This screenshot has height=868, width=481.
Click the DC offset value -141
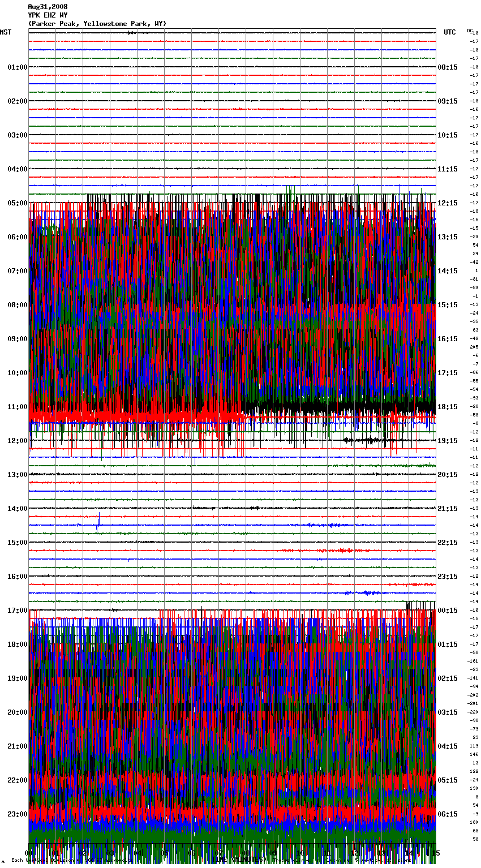(x=473, y=678)
